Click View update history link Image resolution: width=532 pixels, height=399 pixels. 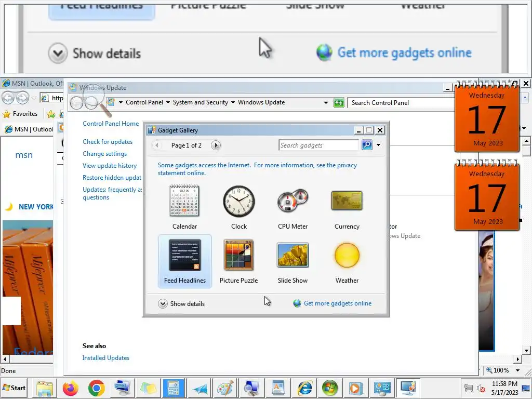(x=110, y=166)
